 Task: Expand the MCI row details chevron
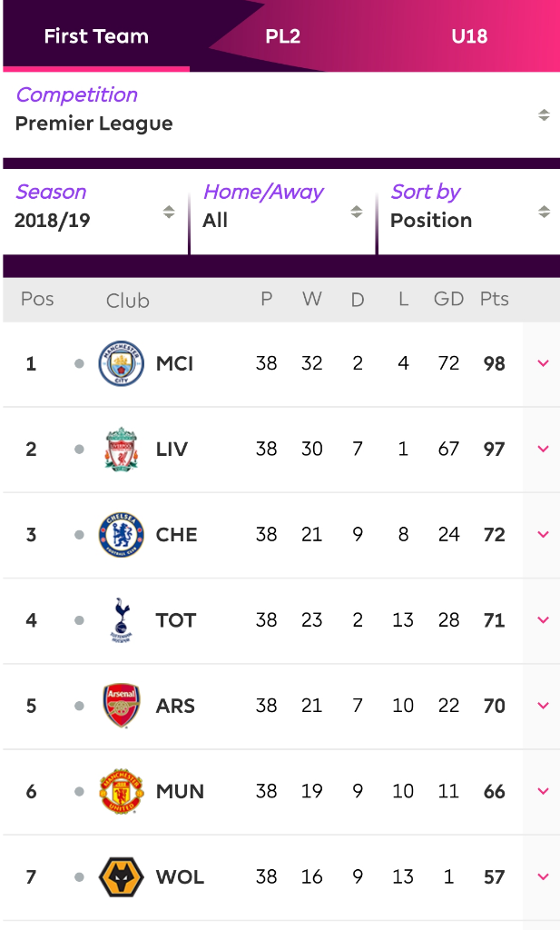[x=543, y=363]
